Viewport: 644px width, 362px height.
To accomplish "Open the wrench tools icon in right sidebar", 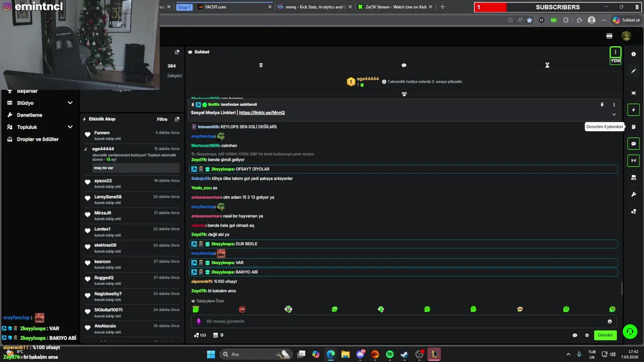I will pos(633,195).
